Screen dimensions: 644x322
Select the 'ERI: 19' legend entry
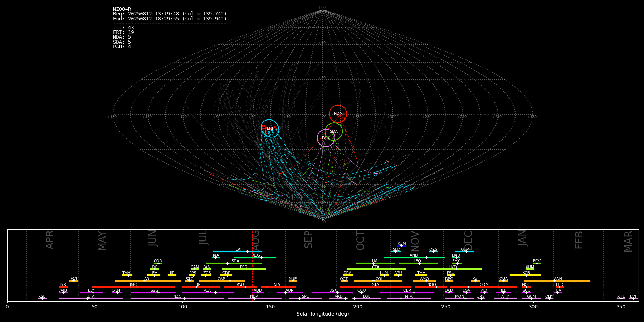123,33
